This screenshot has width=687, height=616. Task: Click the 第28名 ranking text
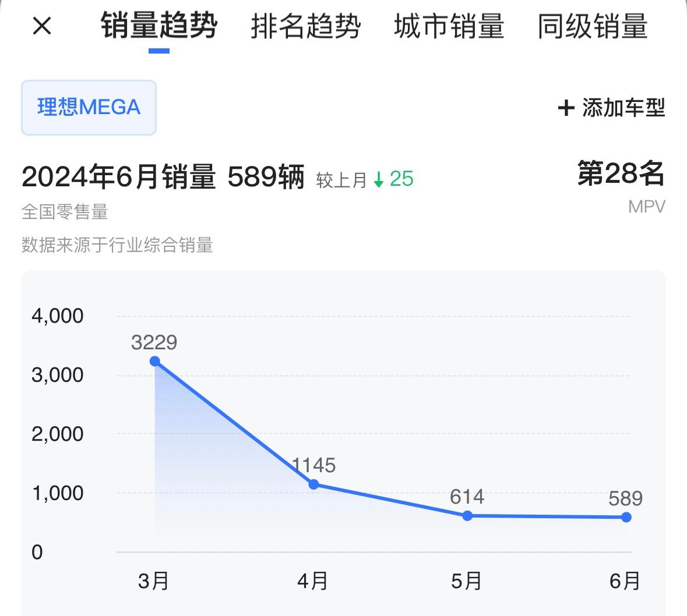pyautogui.click(x=621, y=174)
